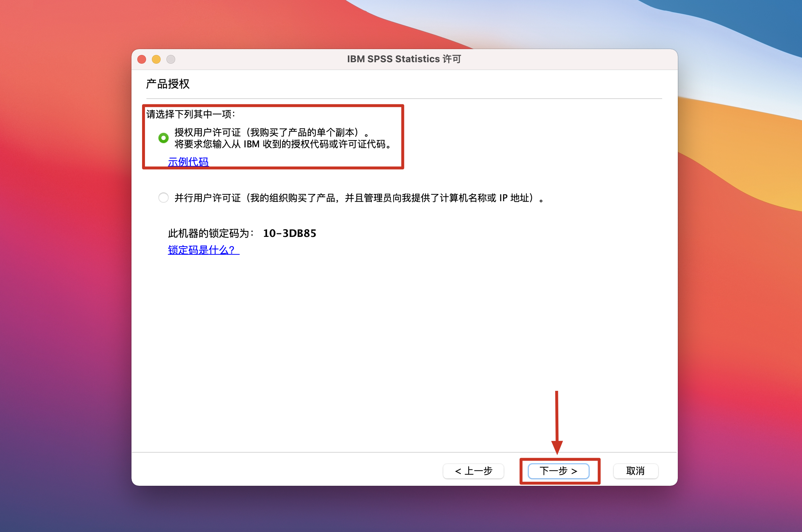Open the 锁定码是什么? help link
This screenshot has width=802, height=532.
pyautogui.click(x=203, y=250)
